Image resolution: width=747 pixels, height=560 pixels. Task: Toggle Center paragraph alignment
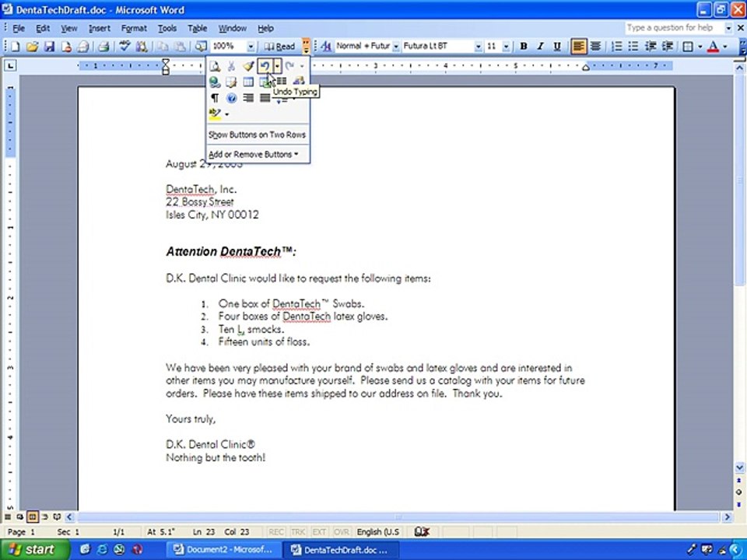tap(595, 46)
